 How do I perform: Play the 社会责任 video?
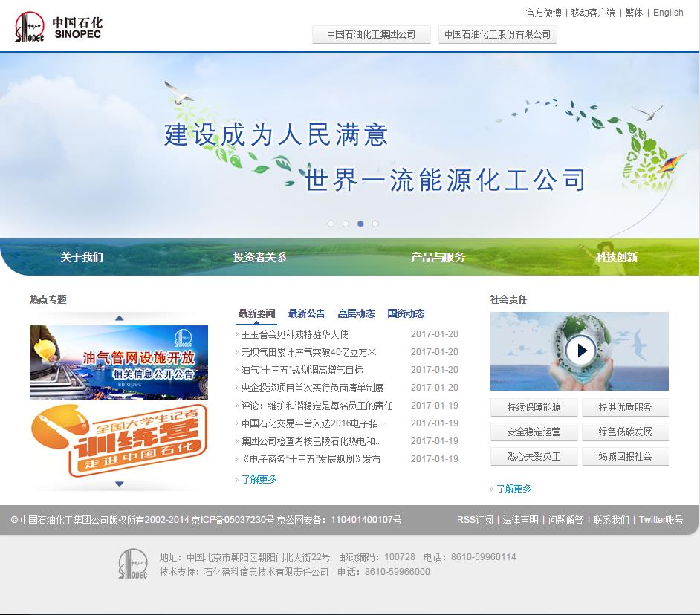pyautogui.click(x=580, y=351)
